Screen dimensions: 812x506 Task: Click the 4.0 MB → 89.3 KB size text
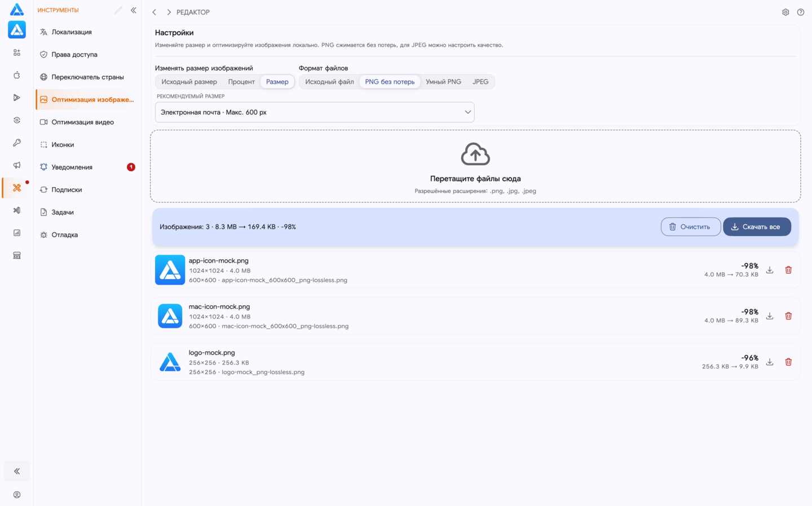coord(731,321)
